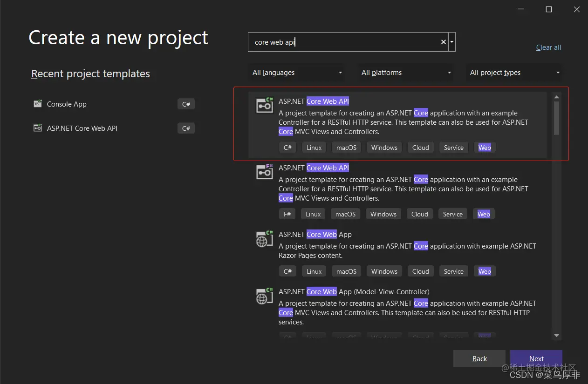Click the Cloud tag on F# Web API template
588x384 pixels.
point(419,214)
